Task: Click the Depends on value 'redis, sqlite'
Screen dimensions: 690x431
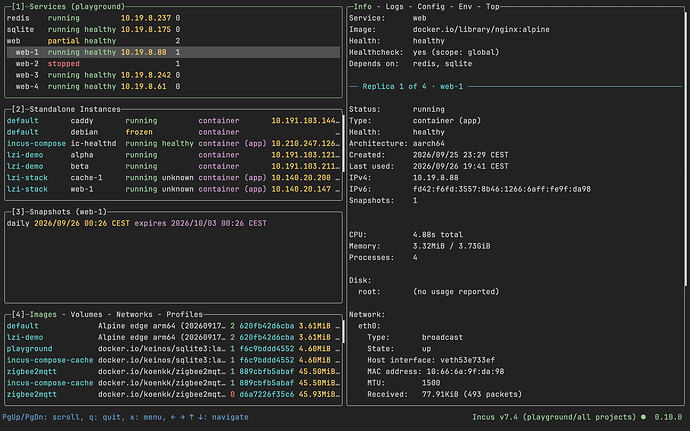Action: [442, 64]
